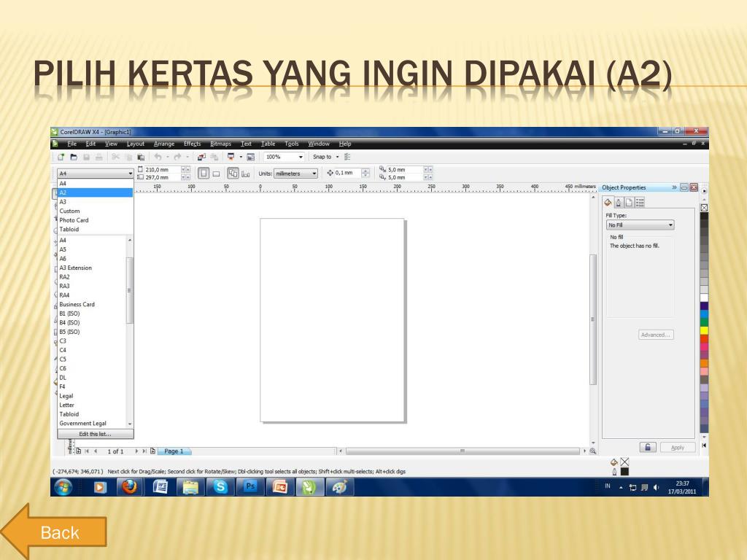Click the lock icon beside Apply
The height and width of the screenshot is (560, 747).
point(648,447)
